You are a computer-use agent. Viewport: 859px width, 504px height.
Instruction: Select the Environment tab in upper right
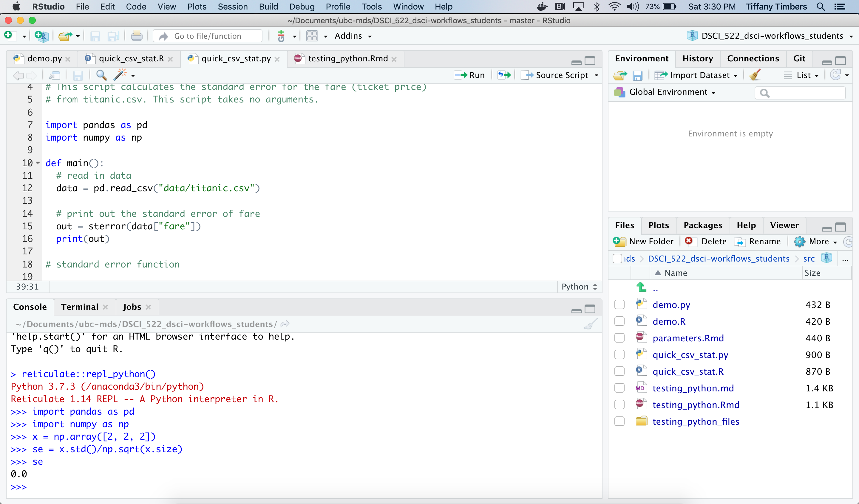click(642, 58)
